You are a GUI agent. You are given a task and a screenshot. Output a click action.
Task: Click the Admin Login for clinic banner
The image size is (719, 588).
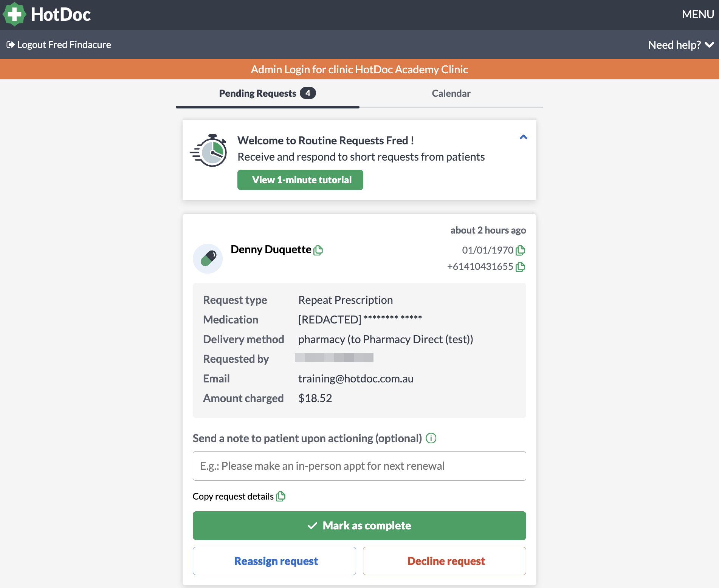[x=359, y=69]
